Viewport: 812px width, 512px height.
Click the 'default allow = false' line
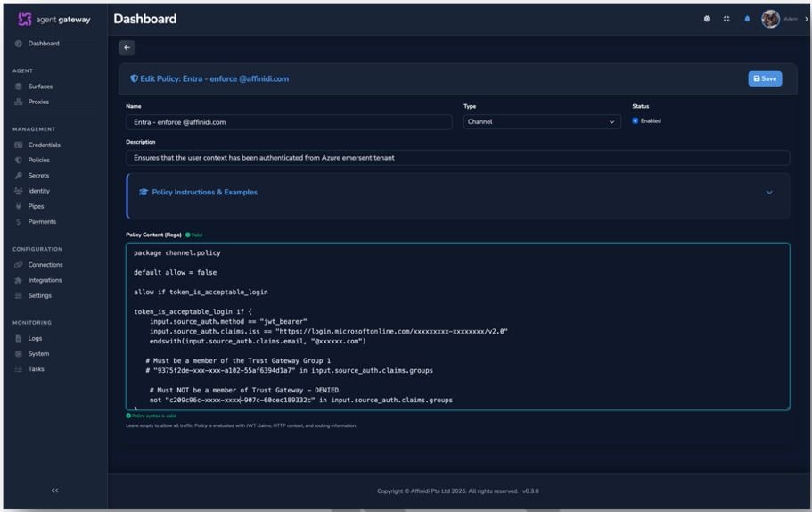coord(175,273)
